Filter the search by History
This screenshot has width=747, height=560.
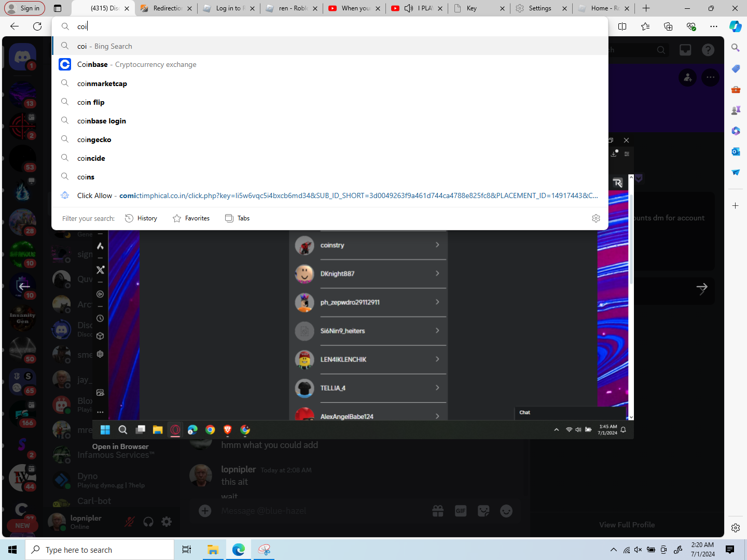[141, 218]
